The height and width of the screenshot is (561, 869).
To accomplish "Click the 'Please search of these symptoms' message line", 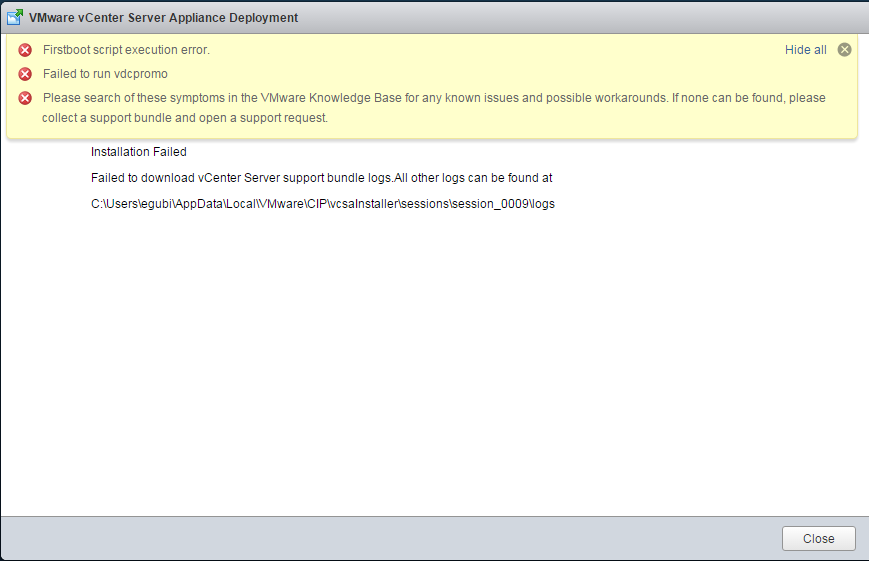I will click(x=434, y=98).
